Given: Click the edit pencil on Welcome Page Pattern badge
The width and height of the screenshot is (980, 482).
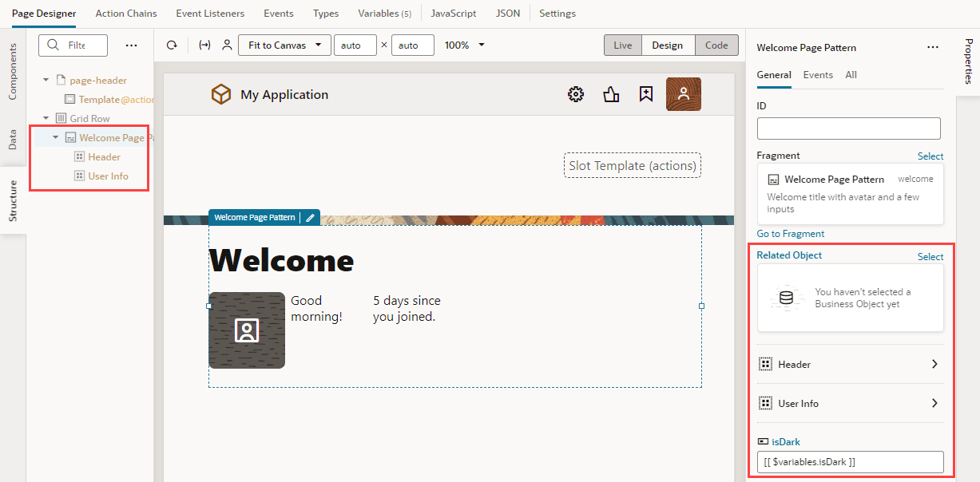Looking at the screenshot, I should 311,216.
